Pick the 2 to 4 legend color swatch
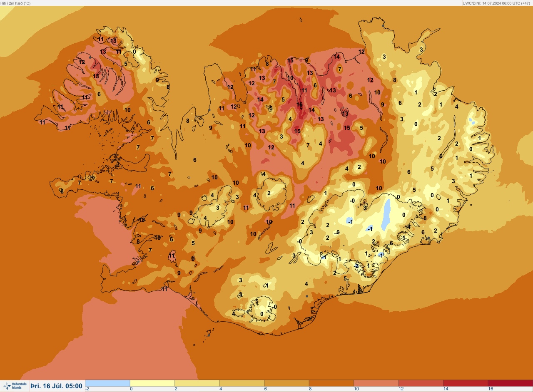This screenshot has height=392, width=533. (197, 383)
